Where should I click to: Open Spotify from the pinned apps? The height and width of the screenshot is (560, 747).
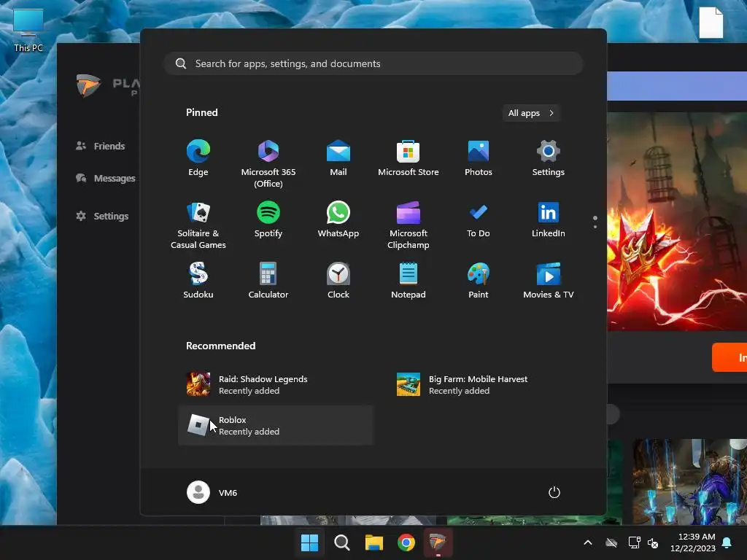click(x=268, y=220)
